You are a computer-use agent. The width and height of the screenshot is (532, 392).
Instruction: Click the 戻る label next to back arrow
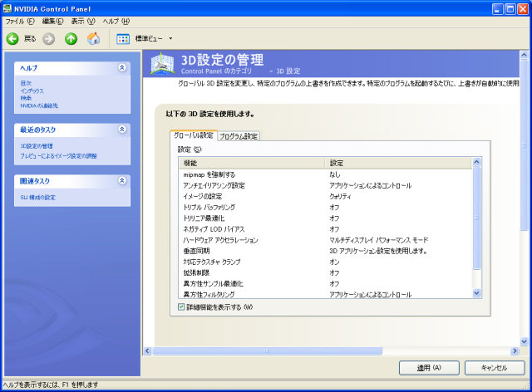coord(30,39)
